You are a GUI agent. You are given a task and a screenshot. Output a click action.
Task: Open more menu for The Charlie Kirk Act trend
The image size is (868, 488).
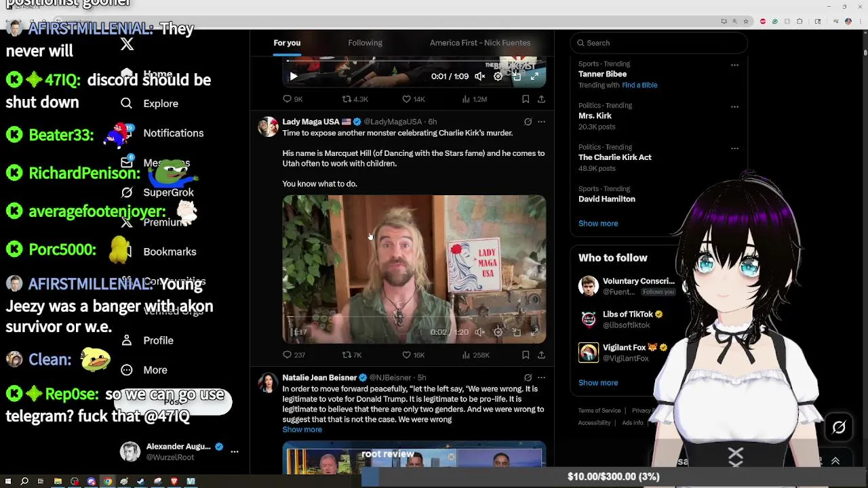[734, 148]
